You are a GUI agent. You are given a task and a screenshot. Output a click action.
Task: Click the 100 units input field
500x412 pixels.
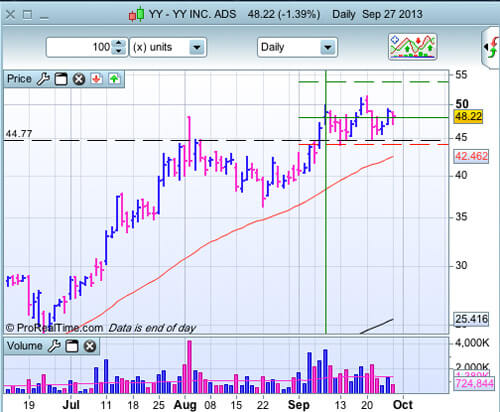click(x=80, y=47)
